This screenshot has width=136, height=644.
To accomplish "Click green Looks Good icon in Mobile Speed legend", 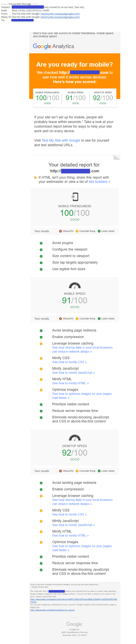I will point(99,318).
